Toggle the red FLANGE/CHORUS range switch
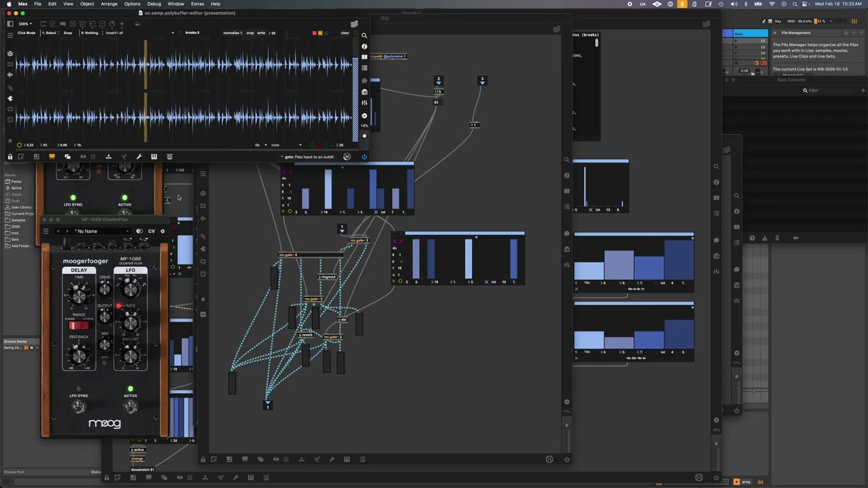Screen dimensions: 868x488 coord(79,326)
